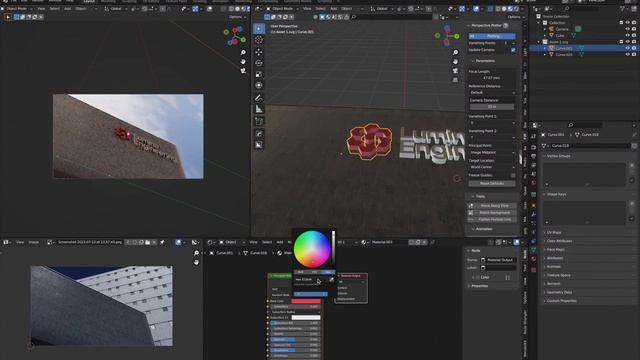Select the Transform tool in viewport toolbar
Image resolution: width=640 pixels, height=360 pixels.
click(x=259, y=85)
